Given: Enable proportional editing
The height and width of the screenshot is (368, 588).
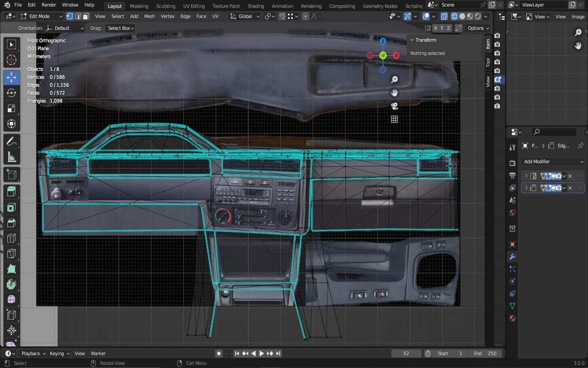Looking at the screenshot, I should (305, 16).
